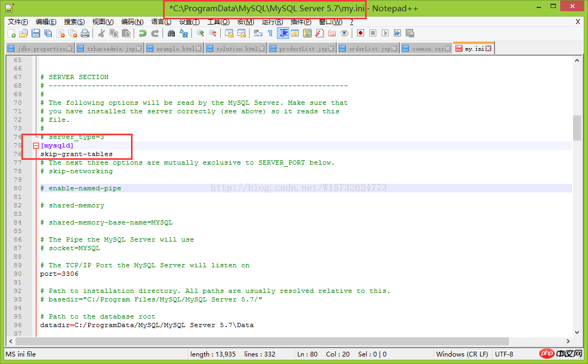Open the Function List toolbar icon
588x364 pixels.
pyautogui.click(x=320, y=33)
